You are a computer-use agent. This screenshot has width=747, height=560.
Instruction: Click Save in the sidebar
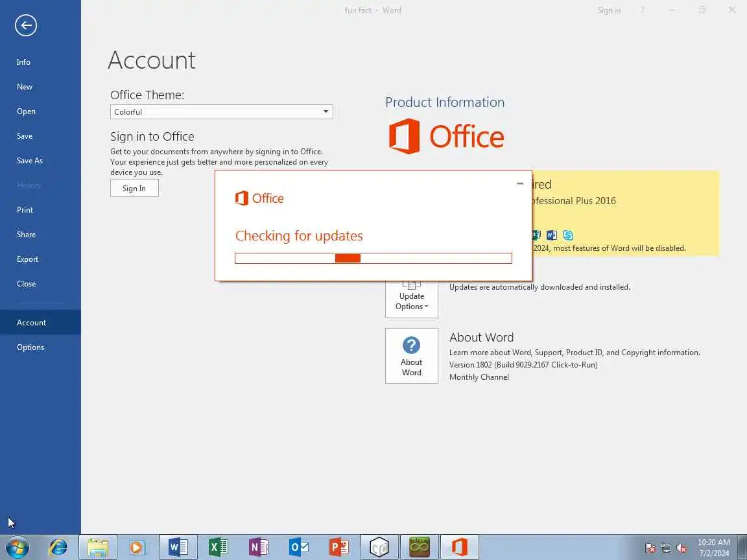[24, 136]
